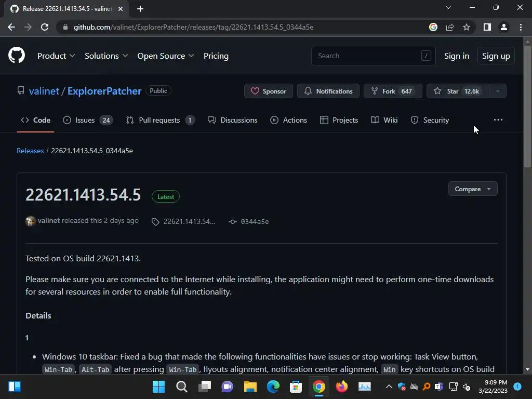
Task: Open Task View on the taskbar
Action: [x=205, y=387]
